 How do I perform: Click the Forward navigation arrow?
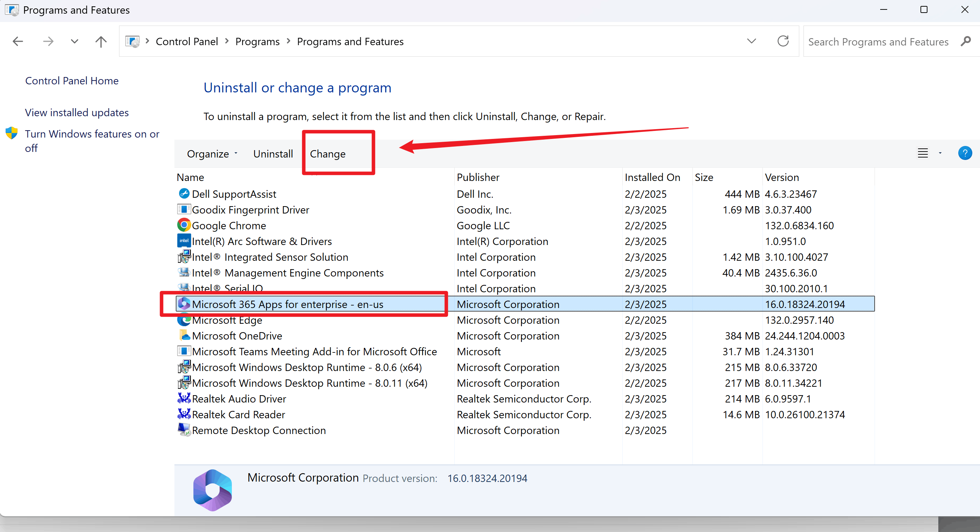(48, 41)
